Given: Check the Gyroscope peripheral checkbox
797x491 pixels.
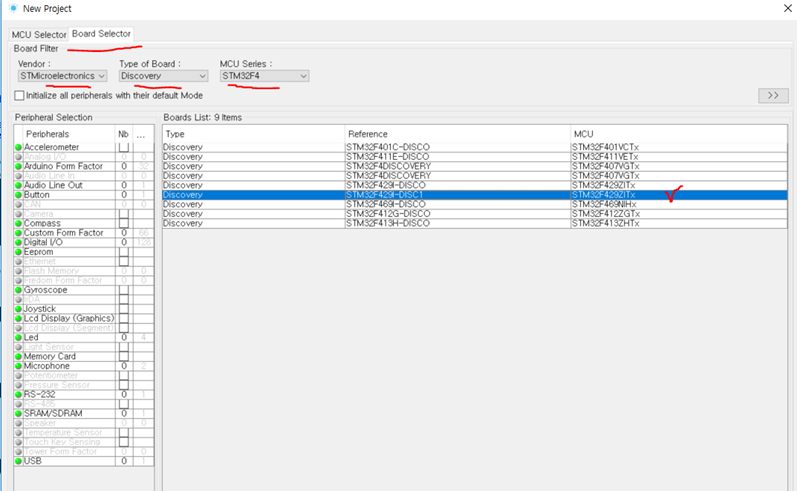Looking at the screenshot, I should [x=124, y=290].
